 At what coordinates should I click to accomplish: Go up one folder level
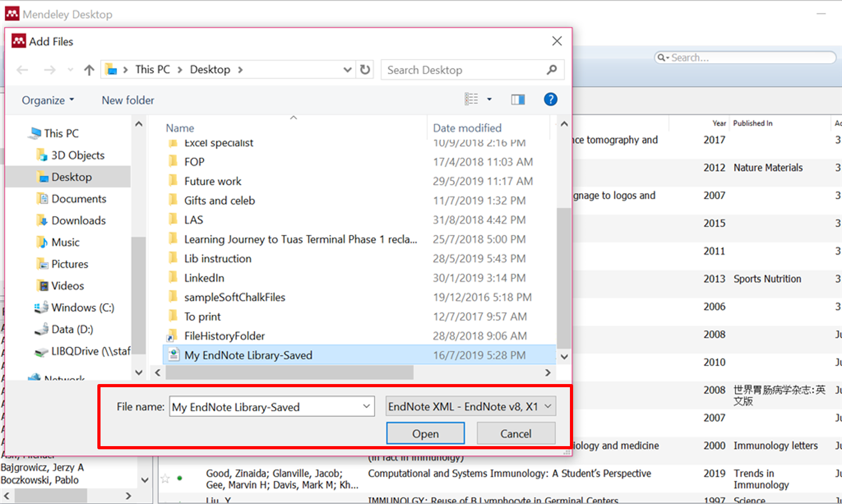point(89,70)
